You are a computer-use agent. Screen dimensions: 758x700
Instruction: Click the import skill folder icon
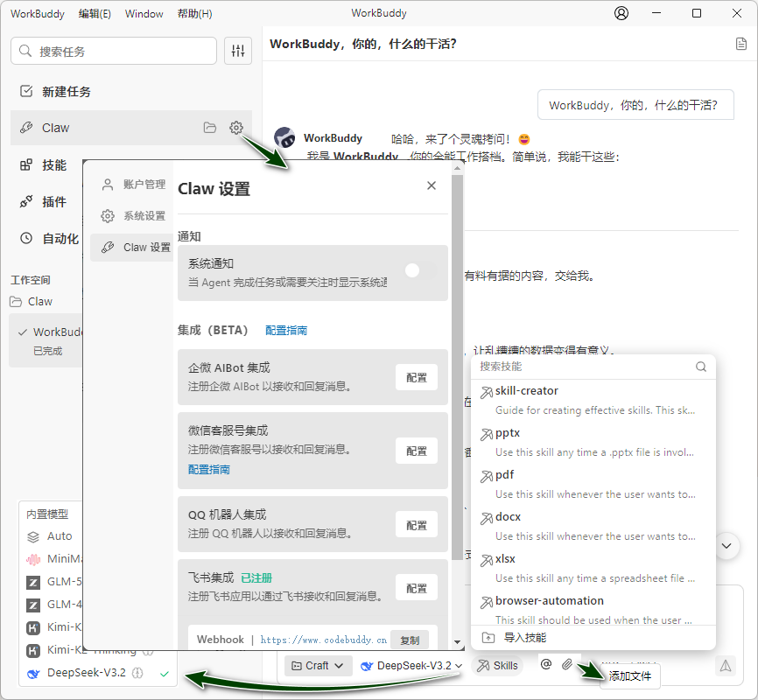[488, 638]
